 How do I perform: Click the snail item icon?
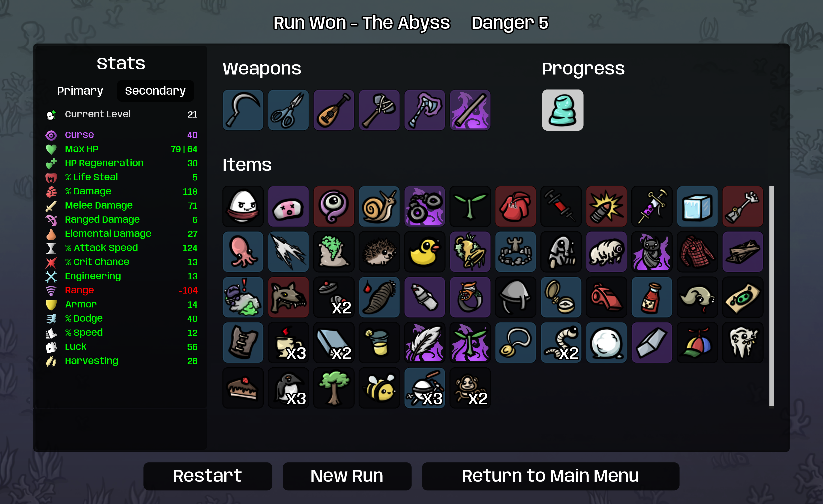click(379, 206)
